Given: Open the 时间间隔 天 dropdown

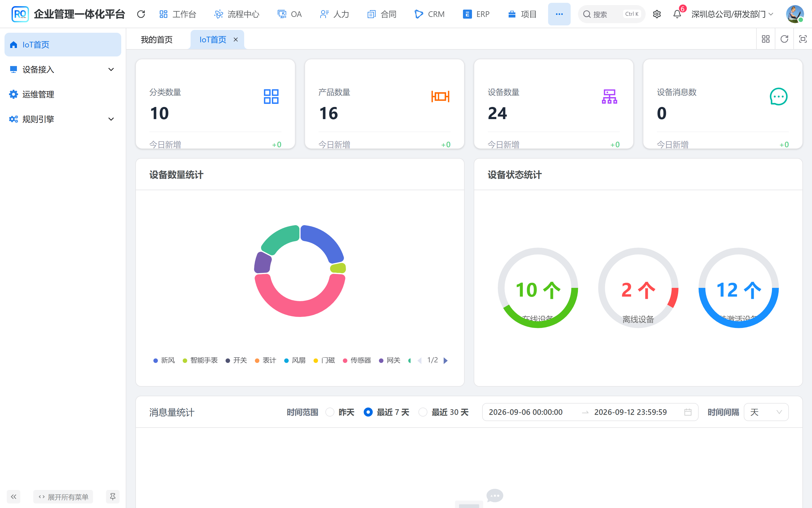Looking at the screenshot, I should pyautogui.click(x=766, y=412).
